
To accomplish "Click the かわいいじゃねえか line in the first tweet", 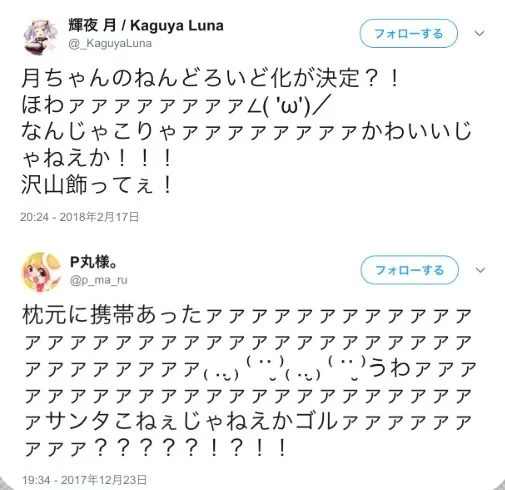I will (246, 145).
